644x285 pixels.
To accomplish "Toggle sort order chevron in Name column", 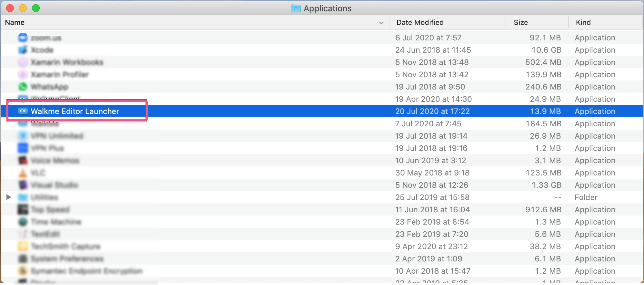I will [381, 23].
